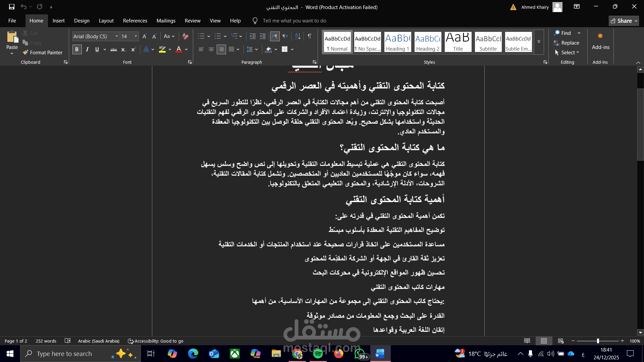Click the Share button

point(624,21)
